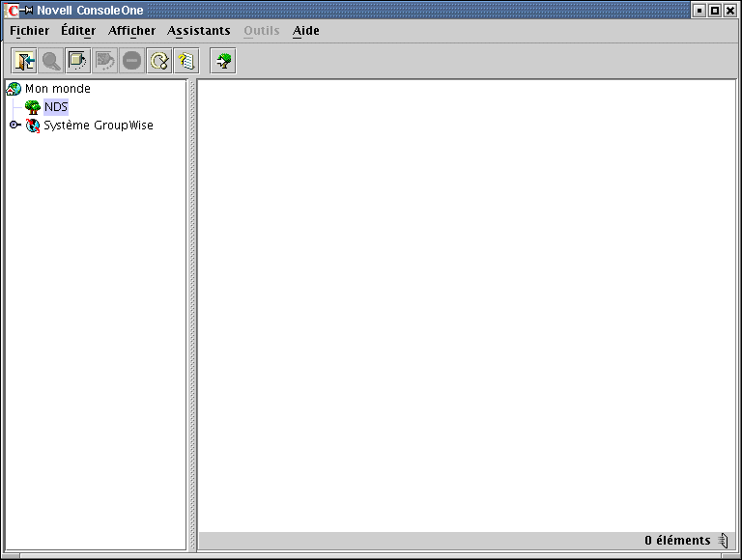The width and height of the screenshot is (742, 560).
Task: Click the cube view toolbar icon
Action: click(x=78, y=61)
